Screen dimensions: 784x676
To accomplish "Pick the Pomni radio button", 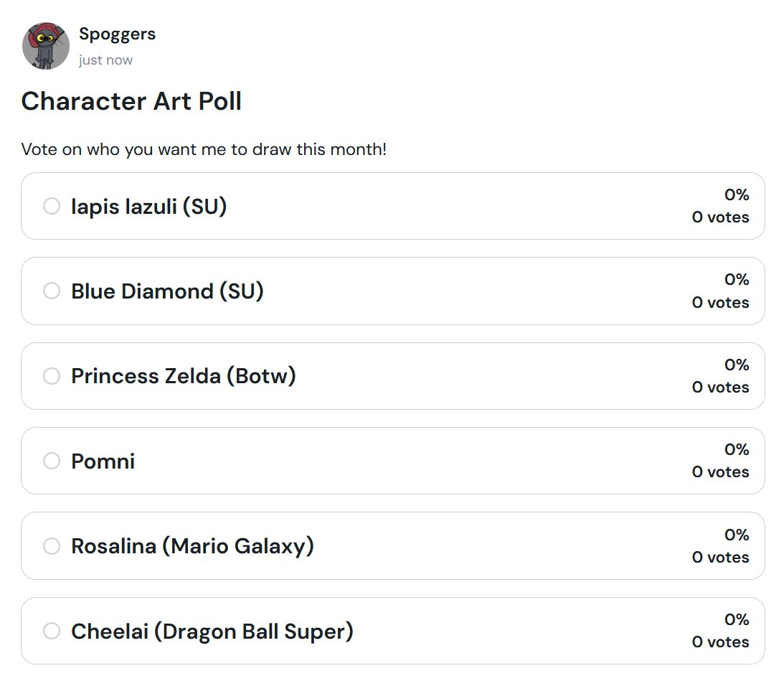I will (x=52, y=461).
